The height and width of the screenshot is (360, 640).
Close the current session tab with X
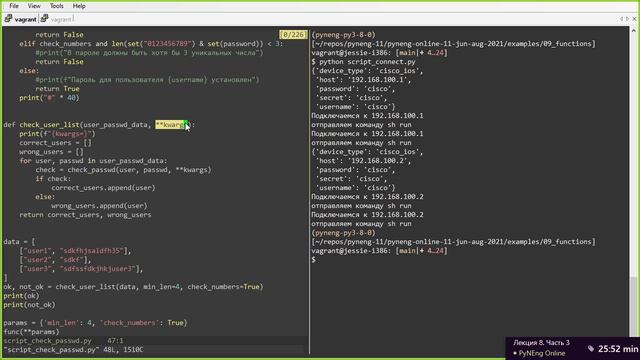tap(634, 19)
